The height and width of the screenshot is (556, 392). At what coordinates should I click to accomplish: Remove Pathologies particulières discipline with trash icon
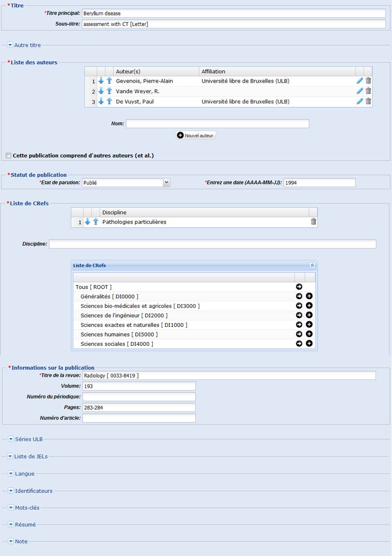[x=314, y=222]
